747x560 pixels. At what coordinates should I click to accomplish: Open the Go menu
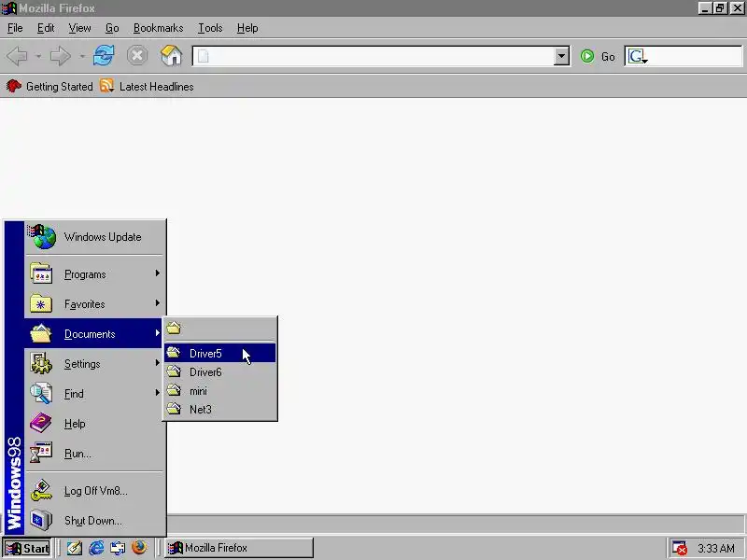112,28
